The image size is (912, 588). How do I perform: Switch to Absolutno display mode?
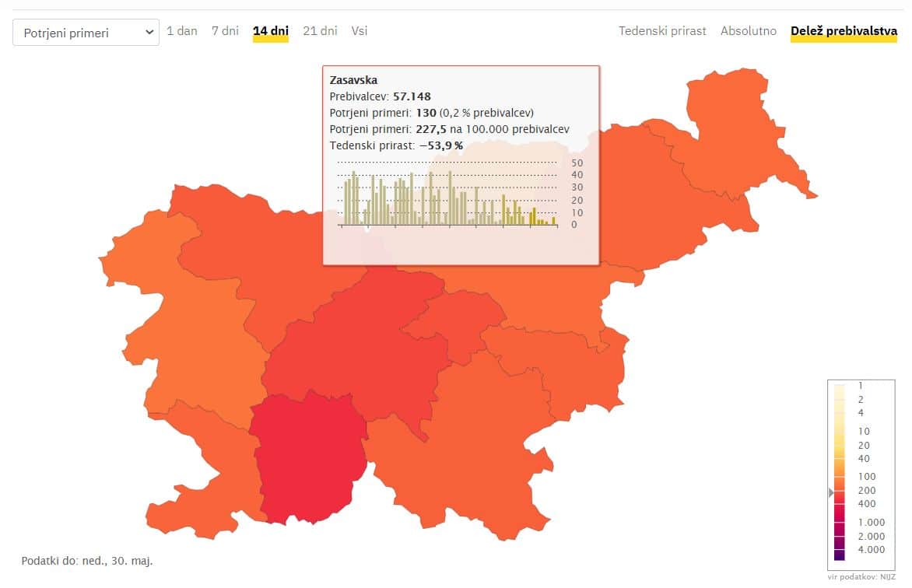(748, 31)
